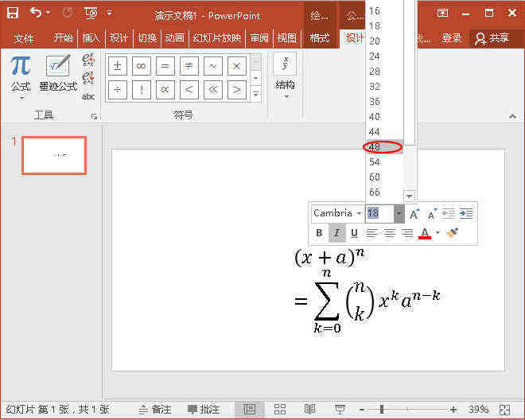Viewport: 525px width, 420px height.
Task: Decrease font size with smaller A
Action: coord(432,213)
